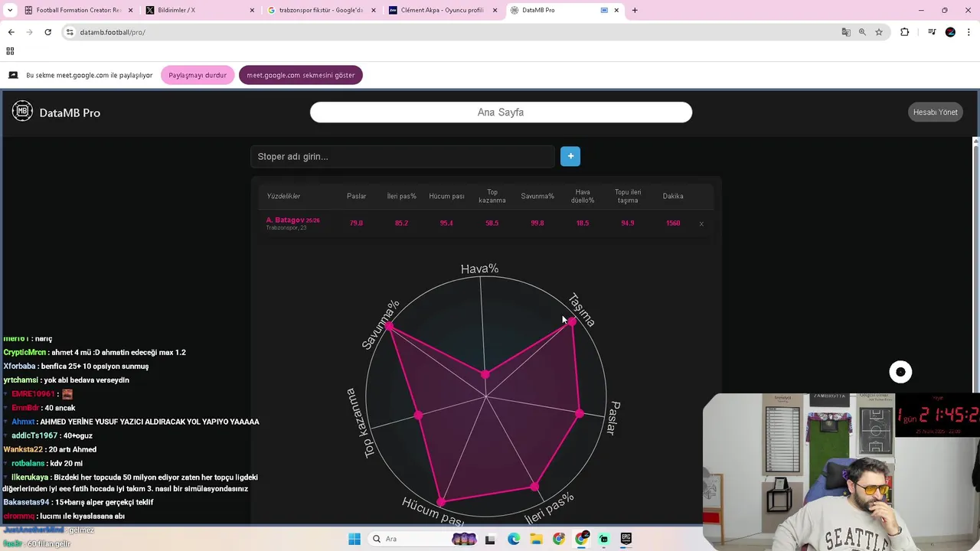Open Epic Games Launcher from taskbar
The height and width of the screenshot is (551, 980).
[x=626, y=539]
